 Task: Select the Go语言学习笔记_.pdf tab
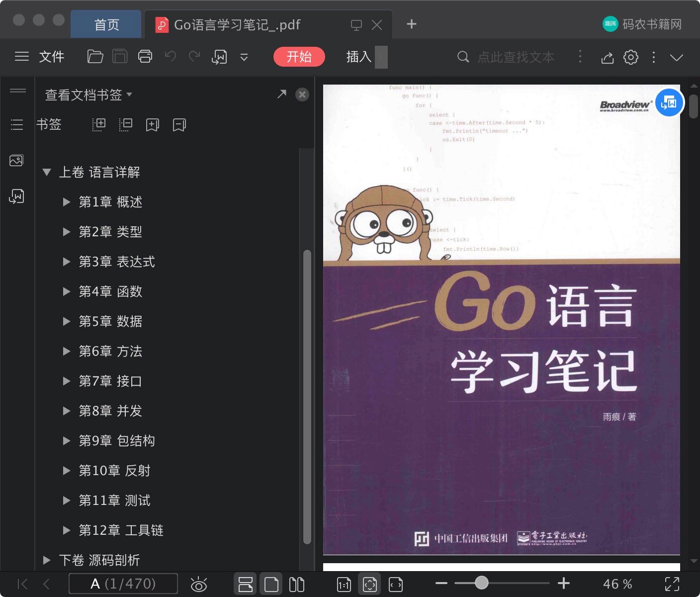coord(237,24)
